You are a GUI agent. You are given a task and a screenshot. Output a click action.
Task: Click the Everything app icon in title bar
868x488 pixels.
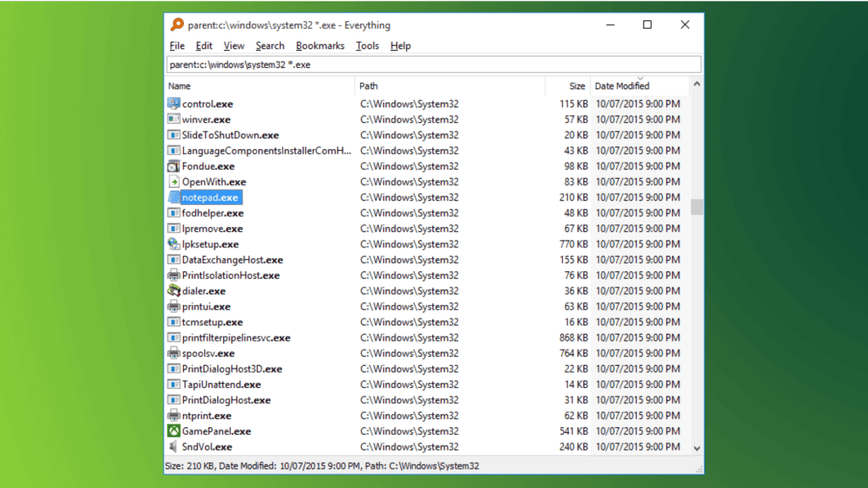[x=176, y=25]
